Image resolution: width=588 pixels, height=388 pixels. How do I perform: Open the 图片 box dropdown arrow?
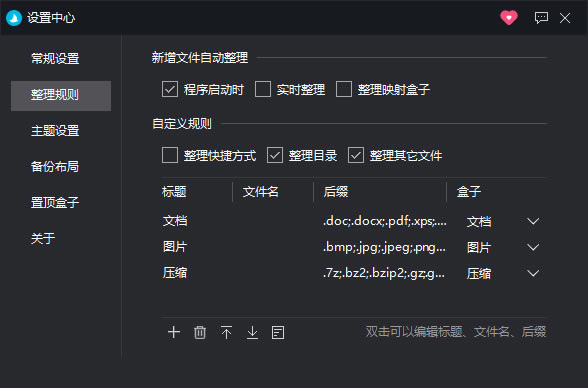pyautogui.click(x=533, y=247)
